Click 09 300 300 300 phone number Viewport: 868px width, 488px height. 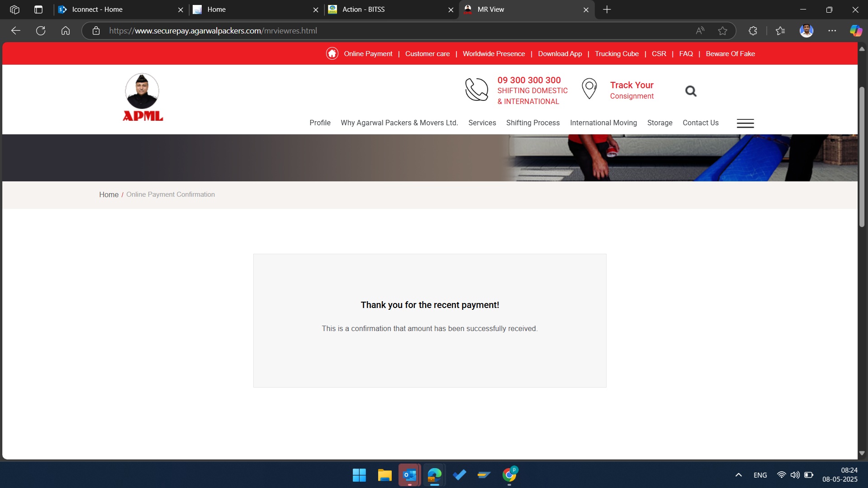pyautogui.click(x=529, y=80)
